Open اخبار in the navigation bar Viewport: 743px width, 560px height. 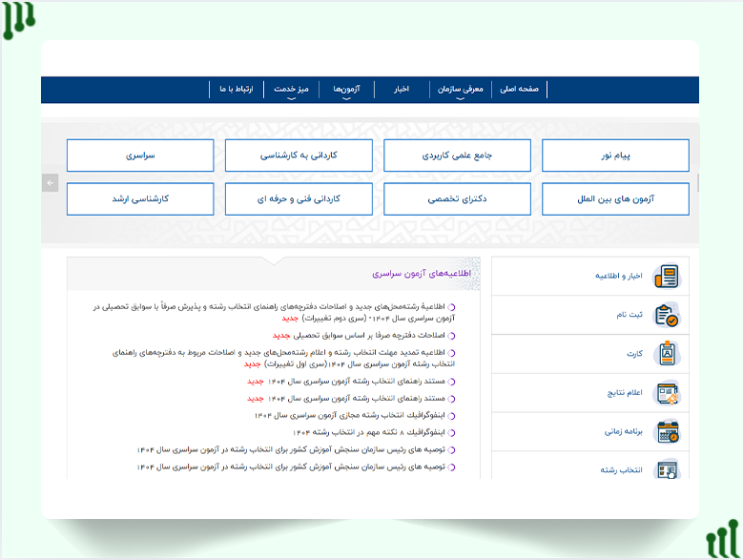point(402,90)
